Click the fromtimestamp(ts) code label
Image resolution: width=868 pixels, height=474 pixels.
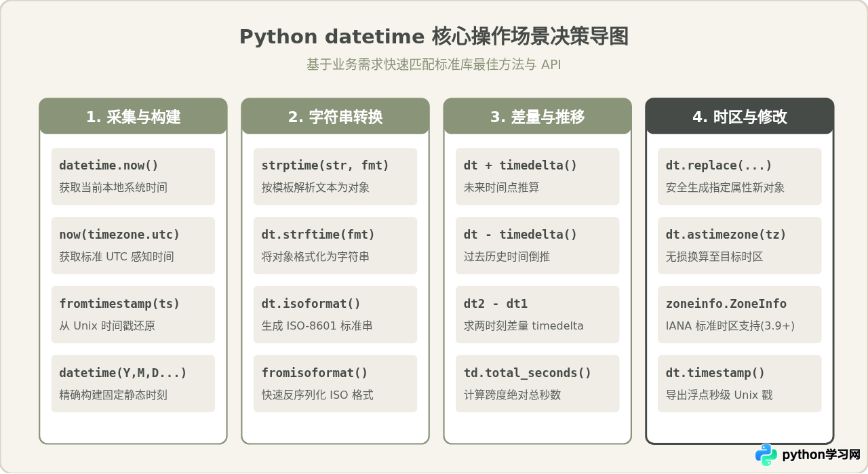tap(119, 304)
